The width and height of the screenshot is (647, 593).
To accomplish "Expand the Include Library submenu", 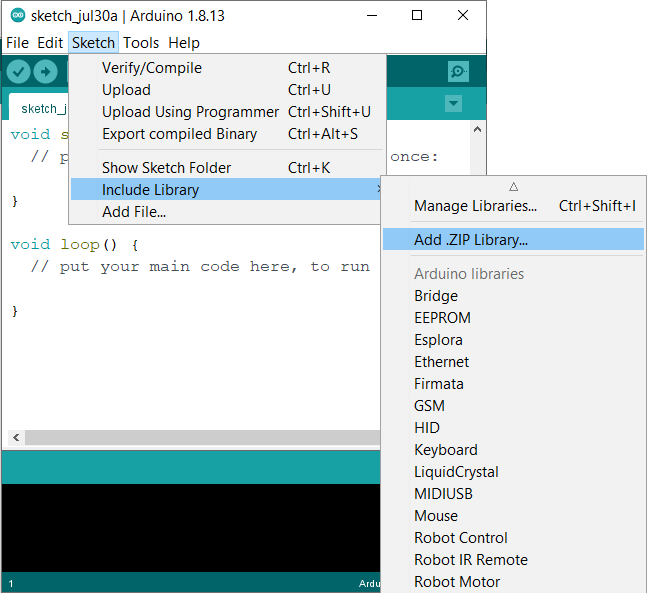I will [x=225, y=189].
